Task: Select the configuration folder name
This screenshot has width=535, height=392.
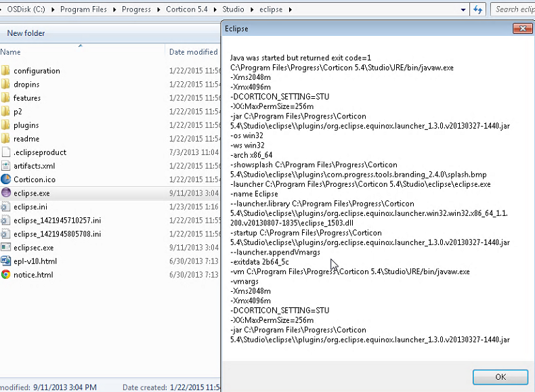Action: [x=37, y=71]
